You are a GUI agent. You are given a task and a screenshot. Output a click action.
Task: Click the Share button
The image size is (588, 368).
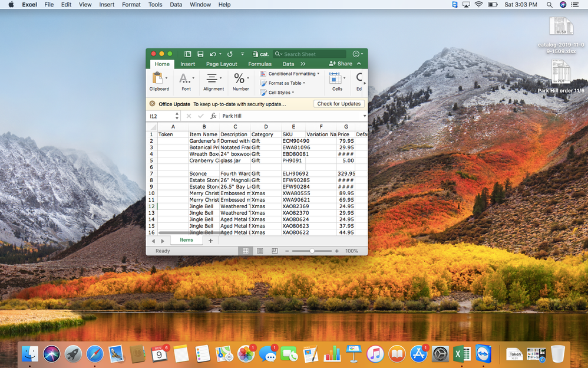click(341, 64)
